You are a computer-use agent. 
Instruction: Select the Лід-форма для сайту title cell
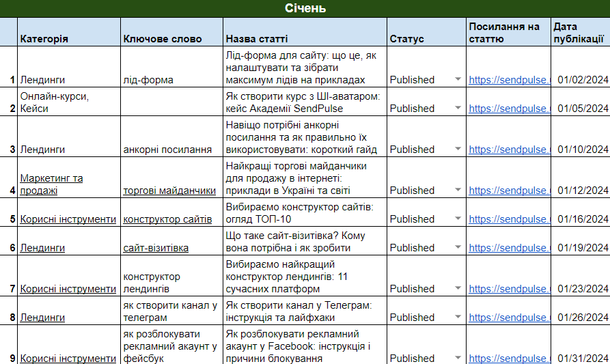(x=305, y=66)
